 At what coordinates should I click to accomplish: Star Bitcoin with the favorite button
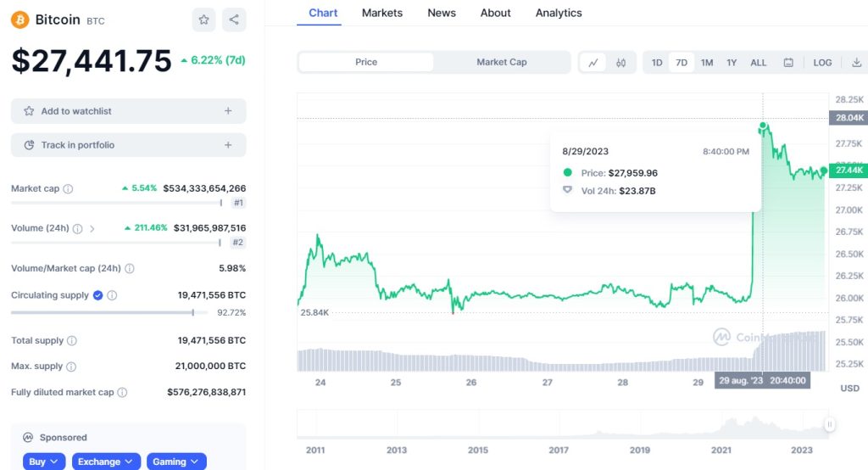[x=203, y=20]
